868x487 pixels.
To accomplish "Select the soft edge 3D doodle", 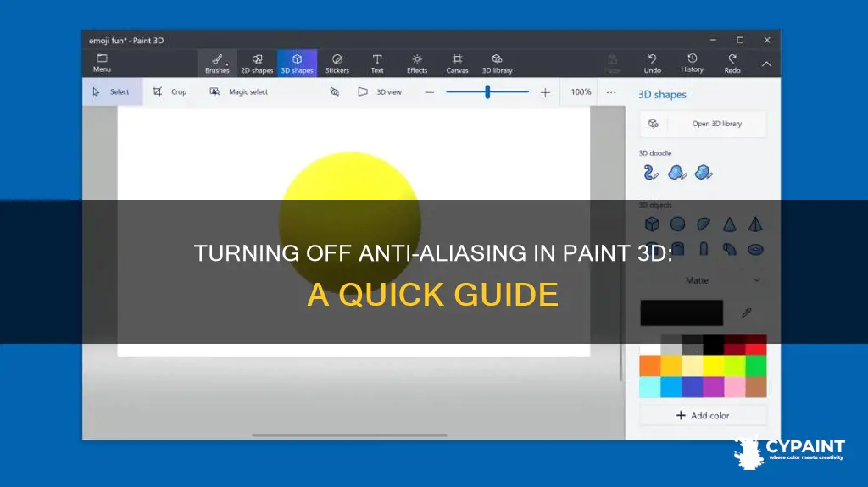I will pyautogui.click(x=677, y=173).
